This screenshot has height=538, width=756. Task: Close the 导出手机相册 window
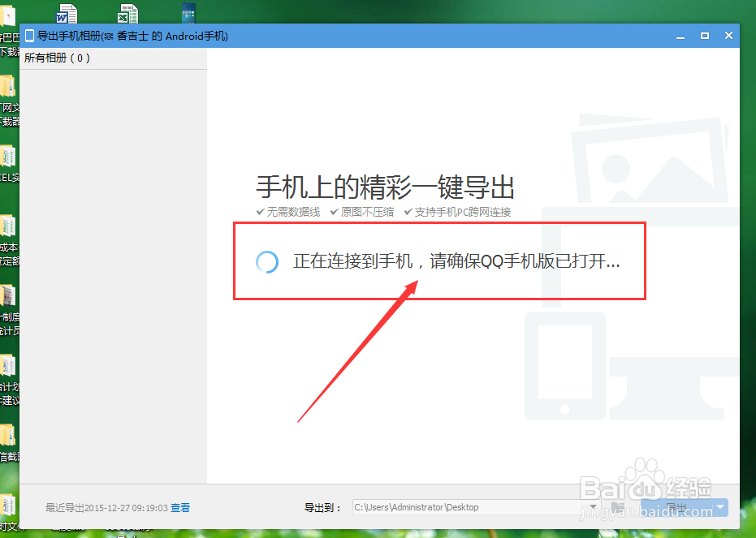pos(728,36)
